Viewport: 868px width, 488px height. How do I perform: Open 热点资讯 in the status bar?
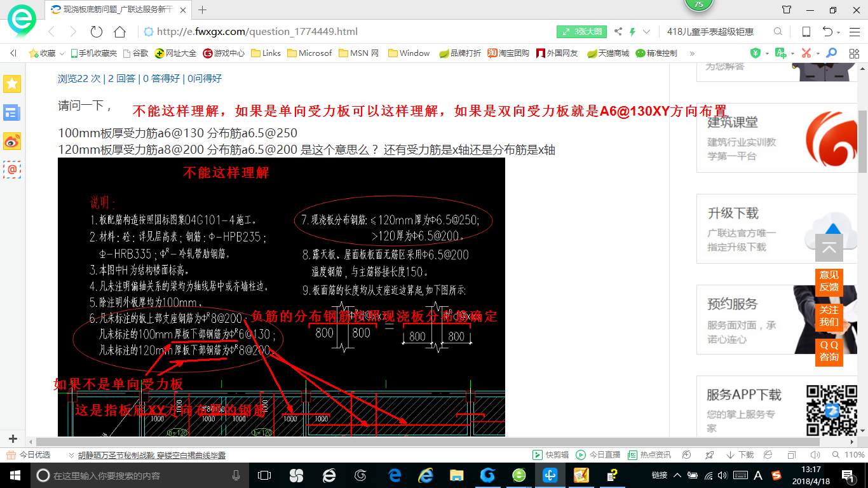pos(649,455)
